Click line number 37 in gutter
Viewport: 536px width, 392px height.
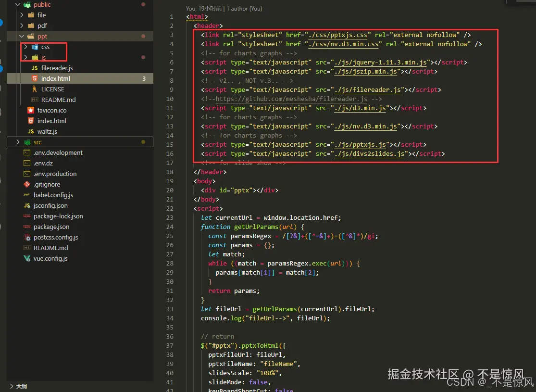tap(170, 345)
